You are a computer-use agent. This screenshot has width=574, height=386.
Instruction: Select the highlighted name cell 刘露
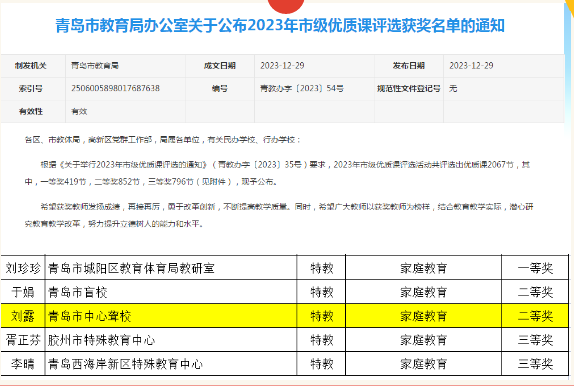click(x=23, y=316)
